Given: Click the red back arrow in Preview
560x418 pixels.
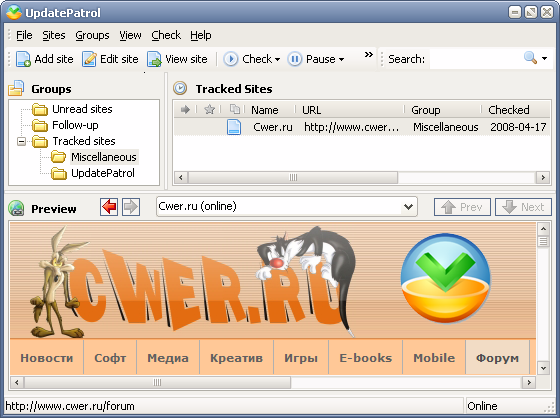Looking at the screenshot, I should point(109,207).
